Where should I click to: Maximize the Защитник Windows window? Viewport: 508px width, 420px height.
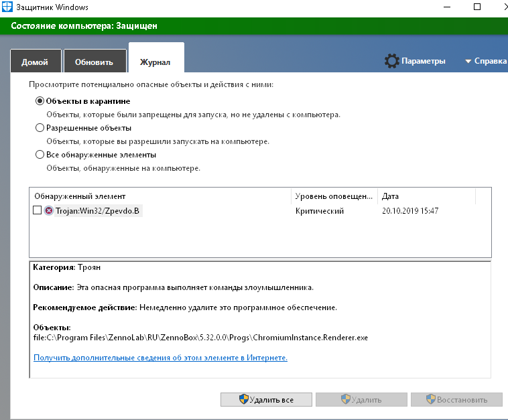(477, 7)
